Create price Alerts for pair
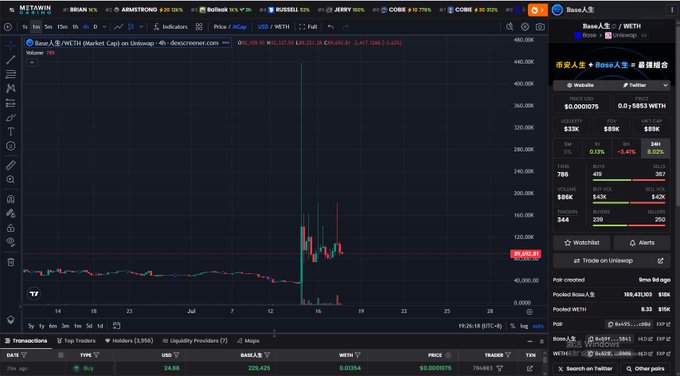Viewport: 680px width, 376px height. click(642, 243)
